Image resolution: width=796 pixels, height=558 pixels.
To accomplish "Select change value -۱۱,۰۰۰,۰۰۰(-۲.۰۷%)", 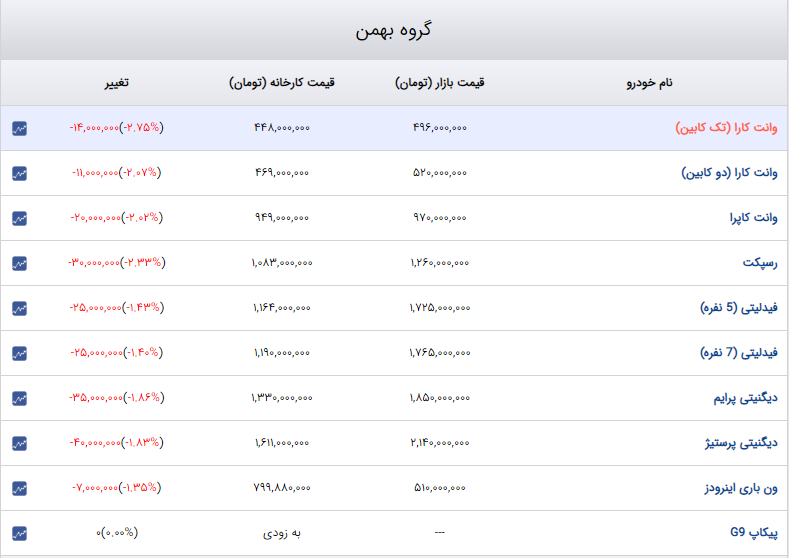I will click(x=117, y=173).
